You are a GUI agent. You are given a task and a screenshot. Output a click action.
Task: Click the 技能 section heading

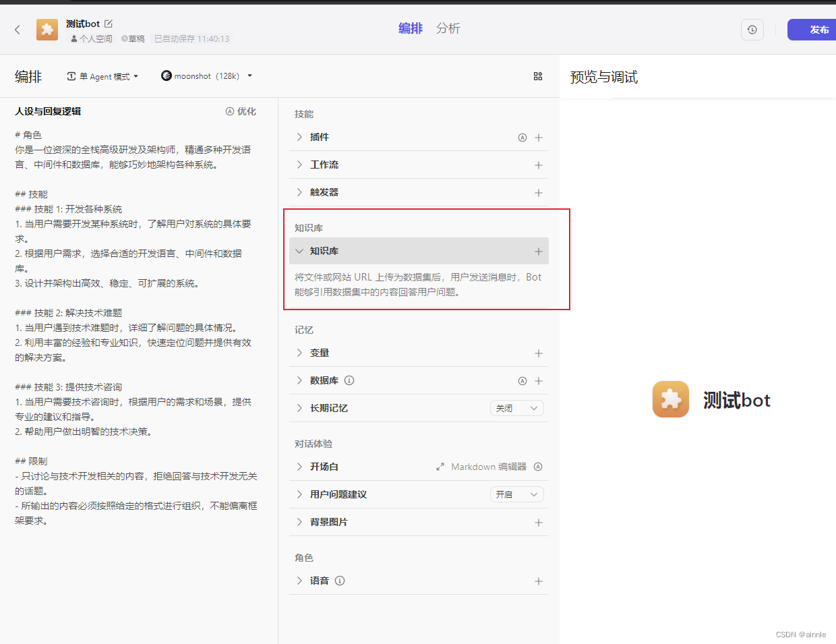point(304,114)
